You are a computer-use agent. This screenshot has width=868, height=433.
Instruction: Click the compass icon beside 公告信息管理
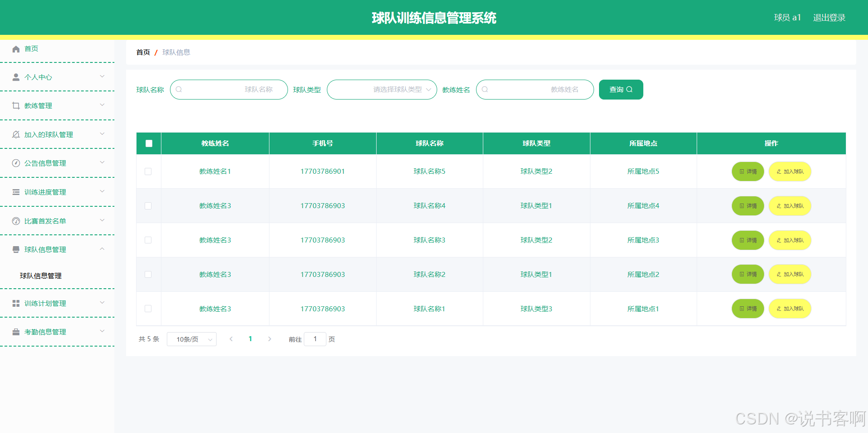pyautogui.click(x=16, y=163)
